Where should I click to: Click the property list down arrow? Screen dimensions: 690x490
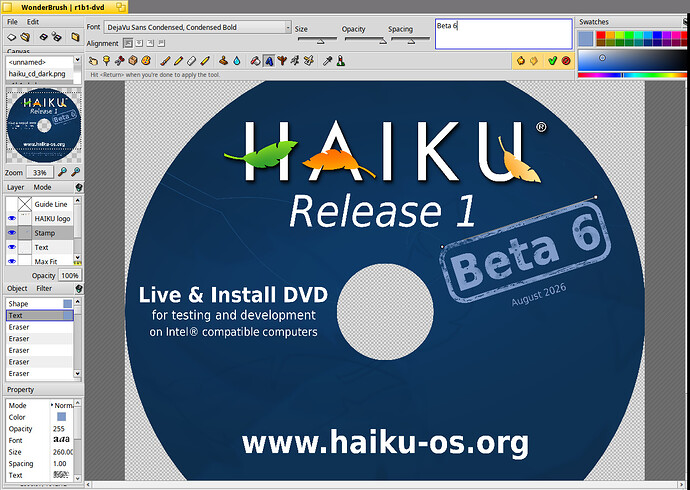[x=77, y=478]
